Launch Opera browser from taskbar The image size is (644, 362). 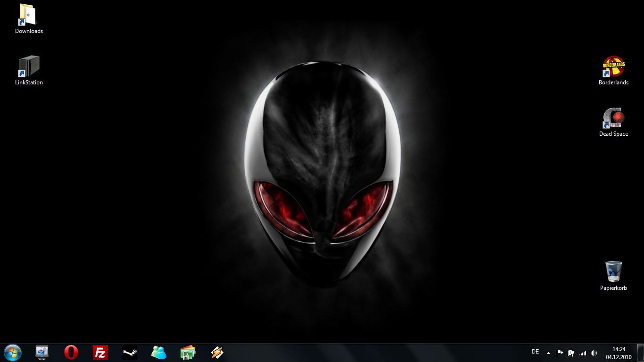tap(71, 352)
